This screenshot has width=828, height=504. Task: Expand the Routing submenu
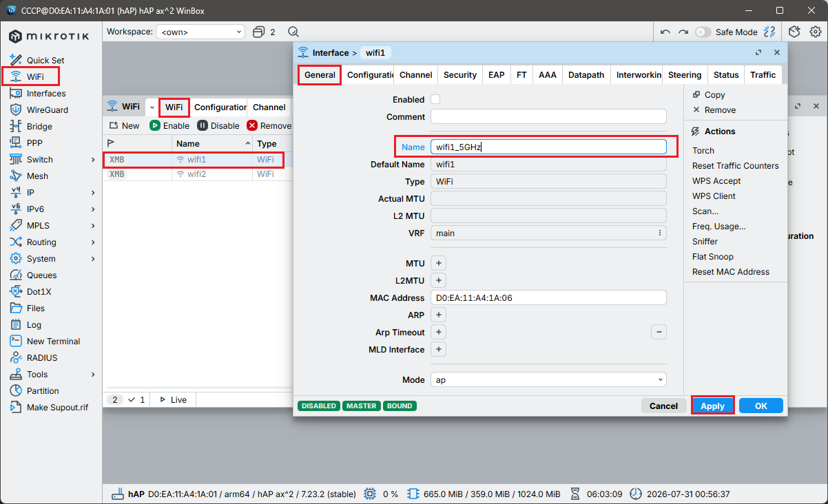click(x=93, y=242)
